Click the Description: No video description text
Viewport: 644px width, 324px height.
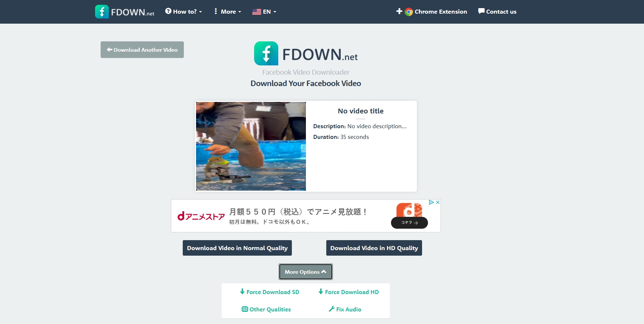(360, 126)
